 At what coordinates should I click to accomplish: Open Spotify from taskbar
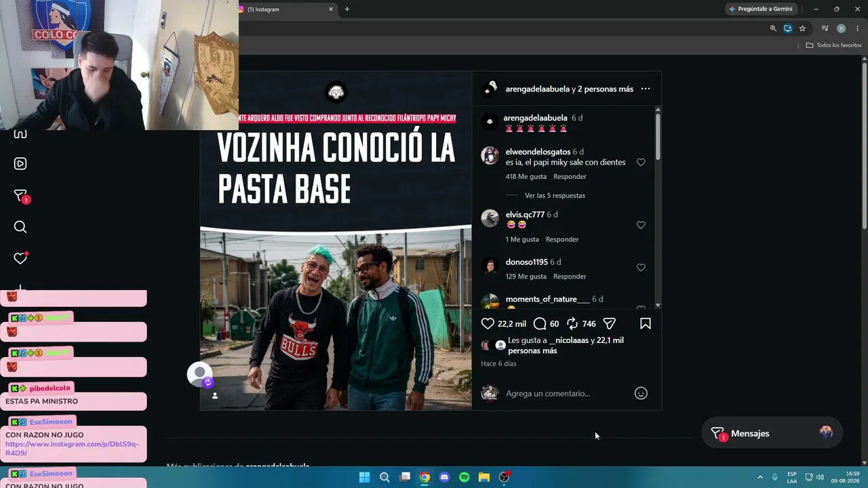pyautogui.click(x=464, y=477)
